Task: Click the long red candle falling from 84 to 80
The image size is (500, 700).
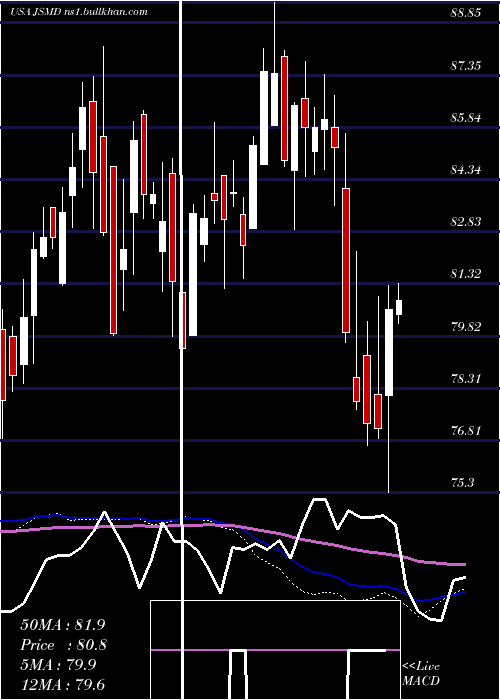Action: click(x=346, y=260)
